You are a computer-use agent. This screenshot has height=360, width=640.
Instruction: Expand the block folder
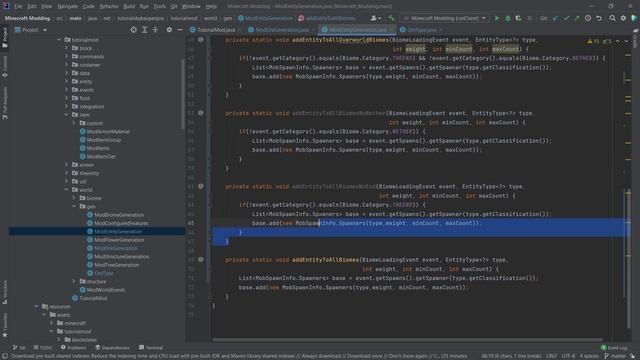click(x=67, y=48)
